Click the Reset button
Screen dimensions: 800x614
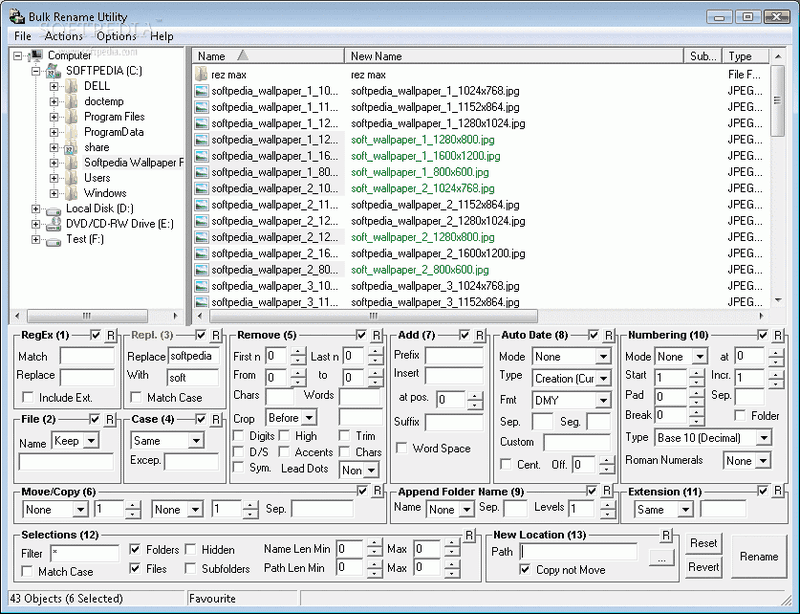click(703, 544)
